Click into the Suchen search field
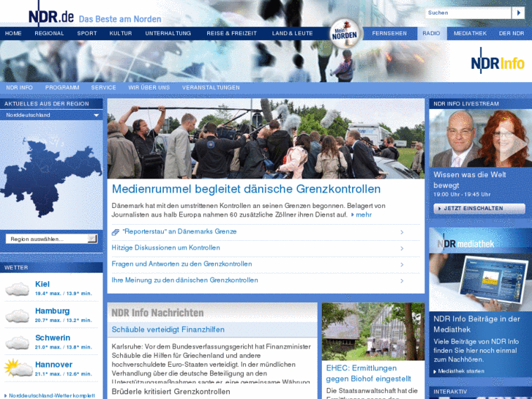Viewport: 532px width, 399px height. (x=468, y=13)
